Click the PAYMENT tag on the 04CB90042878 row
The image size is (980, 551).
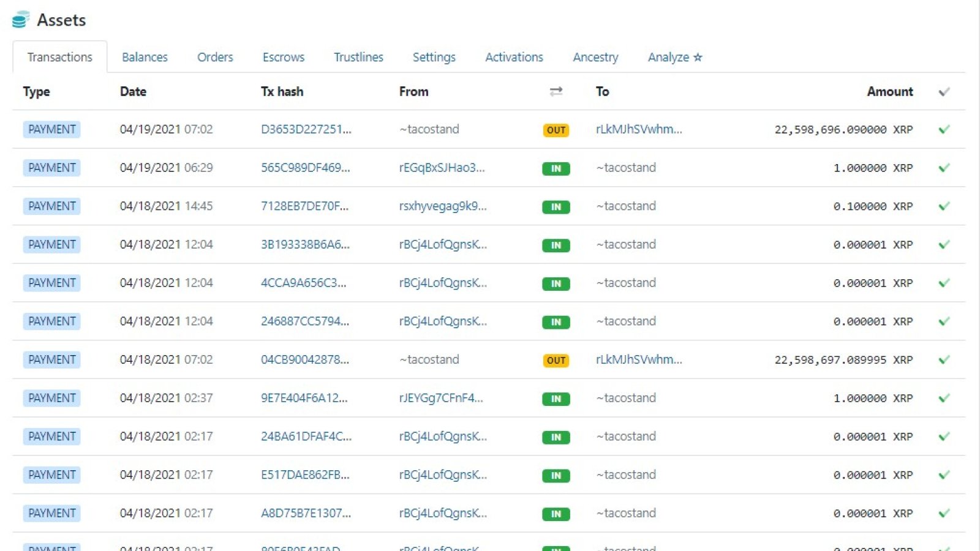pyautogui.click(x=52, y=359)
